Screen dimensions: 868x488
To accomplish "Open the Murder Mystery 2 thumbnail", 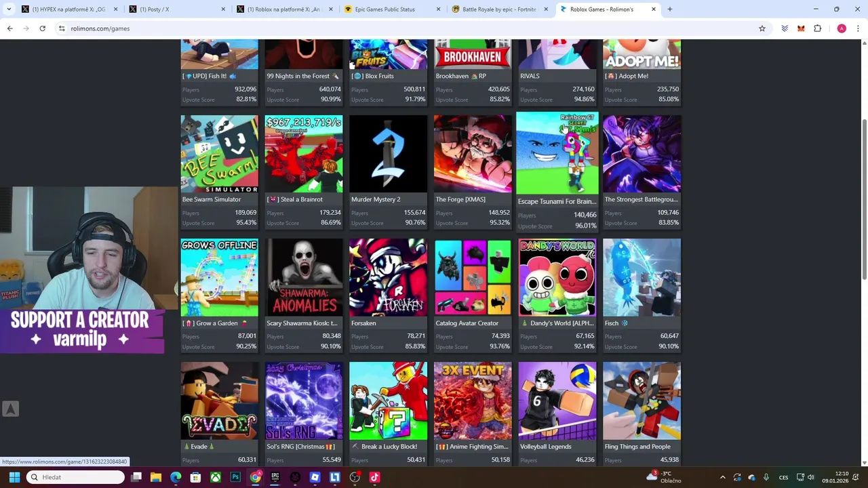I will click(388, 154).
